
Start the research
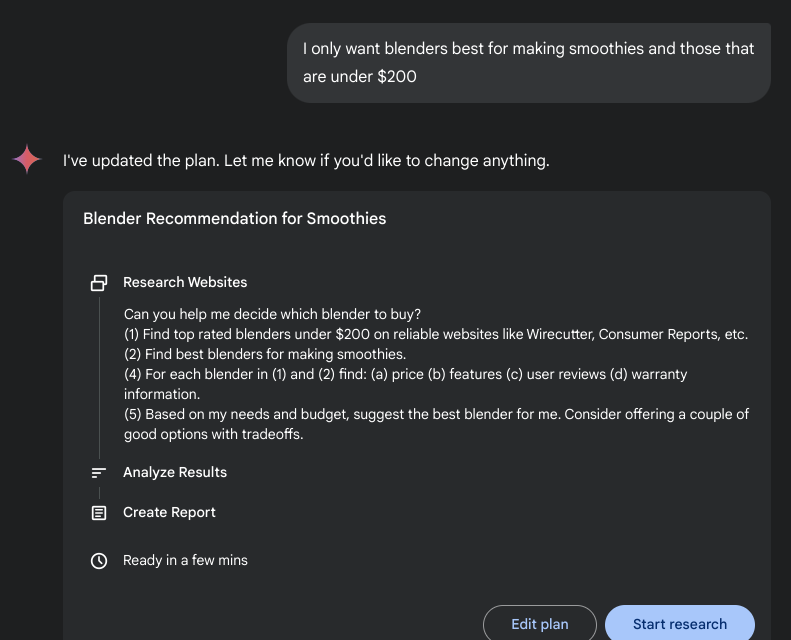coord(680,624)
